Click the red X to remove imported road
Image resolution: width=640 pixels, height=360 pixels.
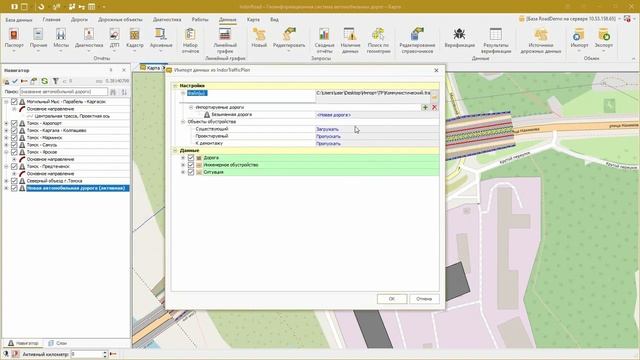click(x=434, y=107)
